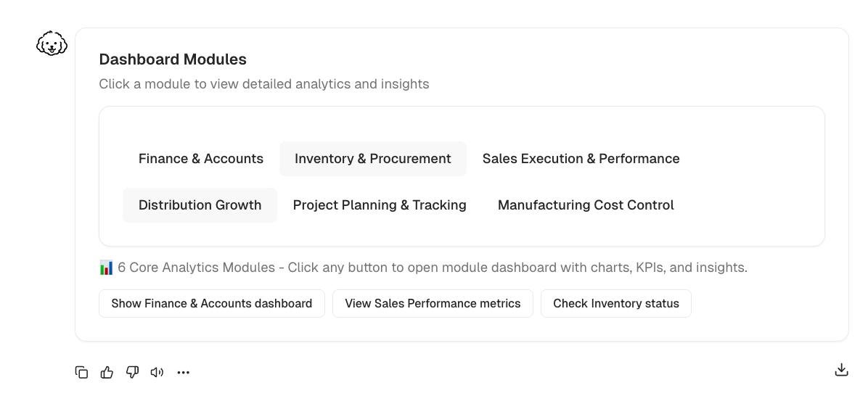The image size is (868, 409).
Task: Open the Finance & Accounts module
Action: pos(201,159)
